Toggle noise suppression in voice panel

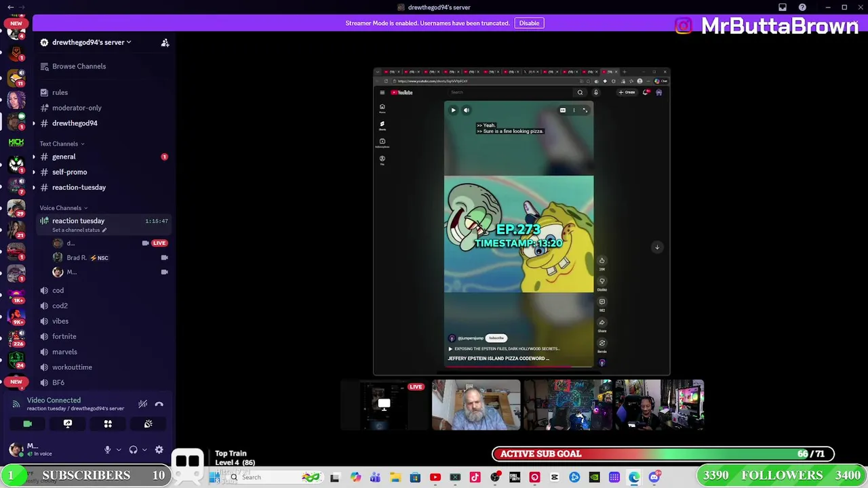point(143,404)
